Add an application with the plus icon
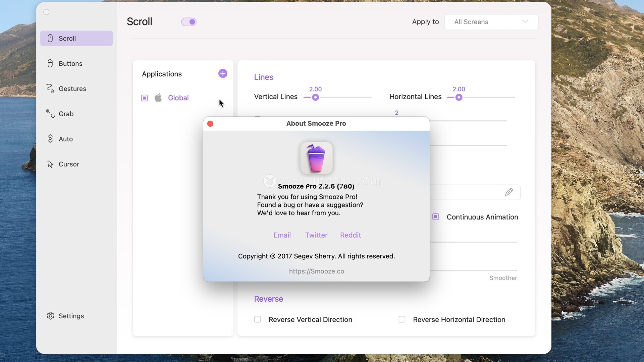The height and width of the screenshot is (362, 644). click(223, 73)
